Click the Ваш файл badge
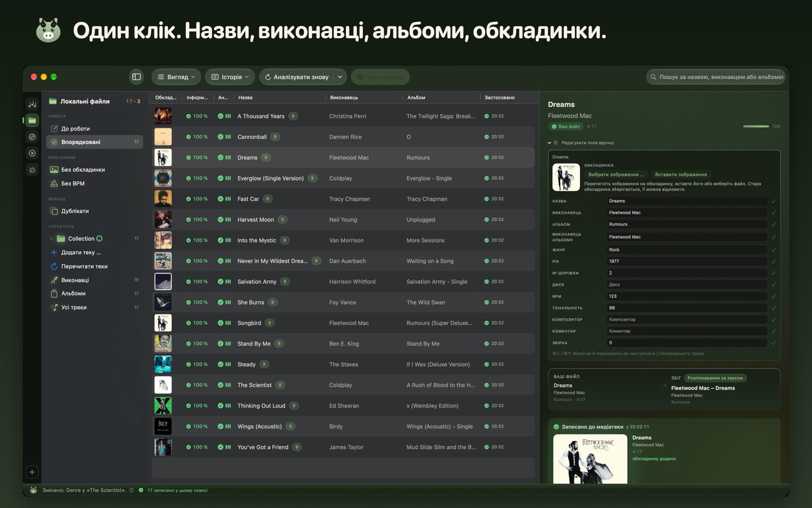Viewport: 812px width, 508px height. (566, 126)
